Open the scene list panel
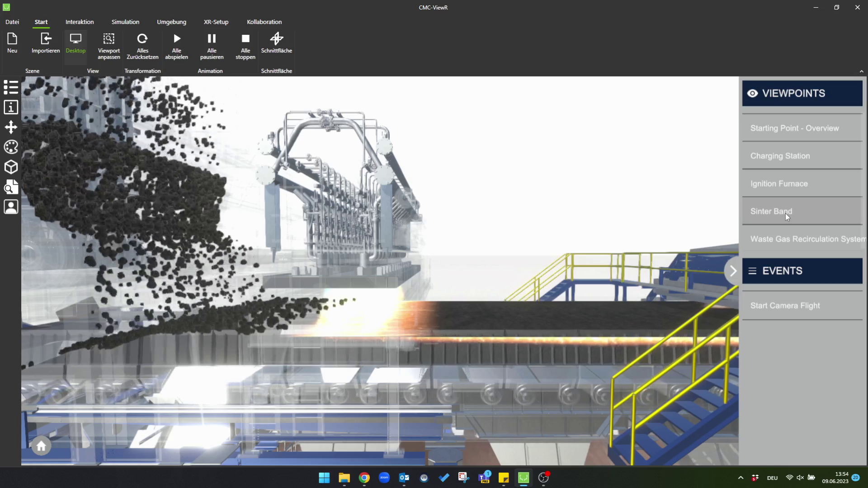 (11, 87)
